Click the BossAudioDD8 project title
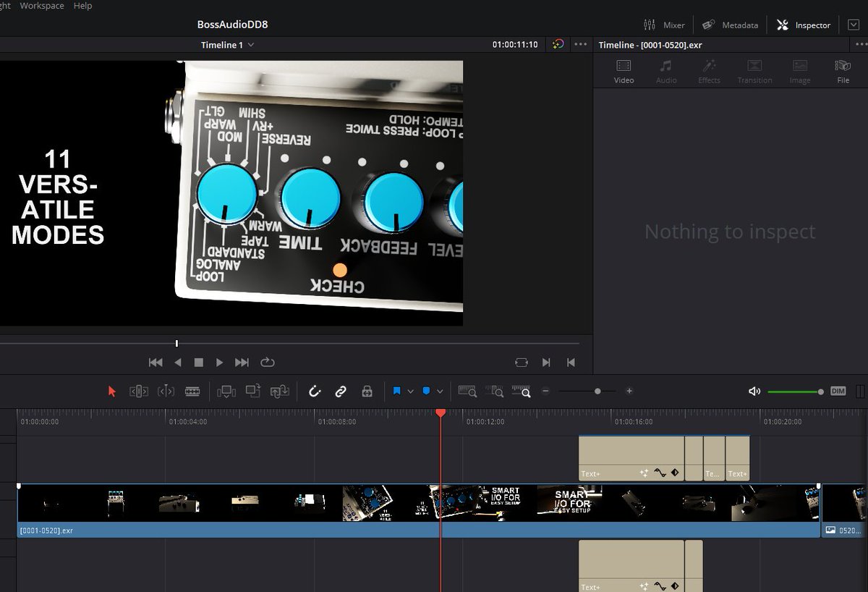 coord(233,25)
